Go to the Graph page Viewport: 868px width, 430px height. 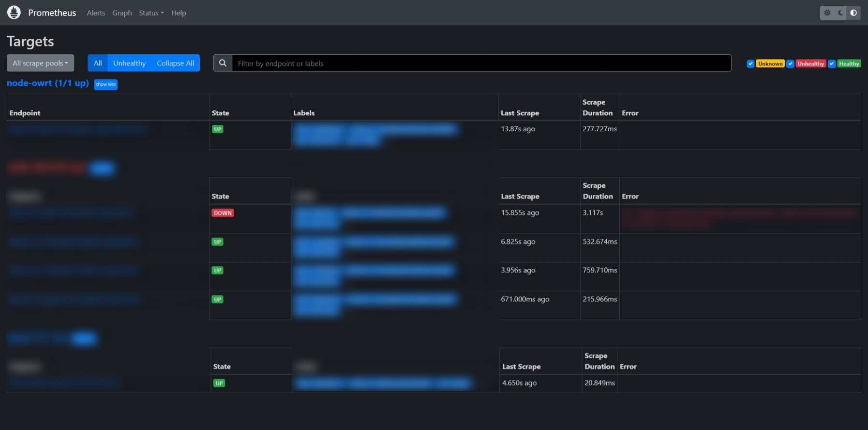coord(122,13)
